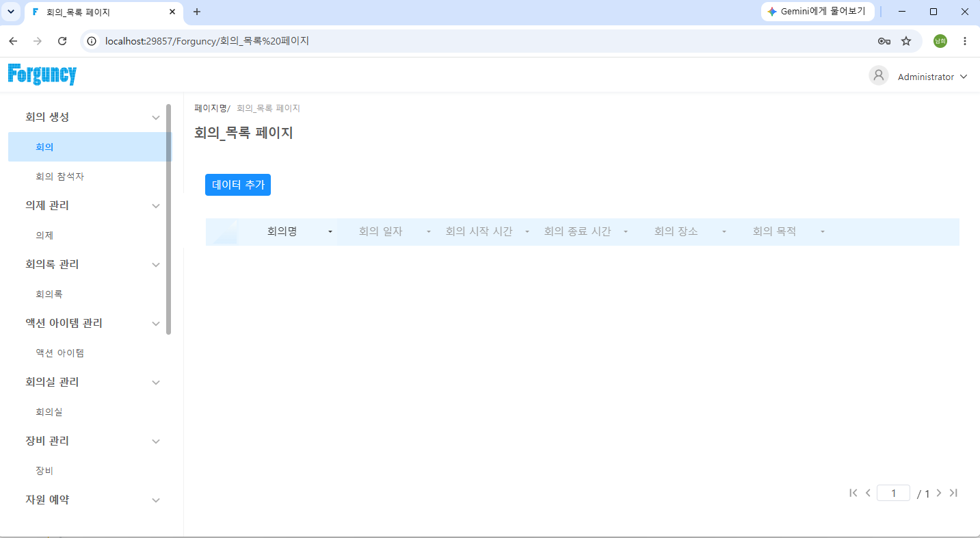
Task: Open the 회의명 column filter dropdown
Action: tap(330, 232)
